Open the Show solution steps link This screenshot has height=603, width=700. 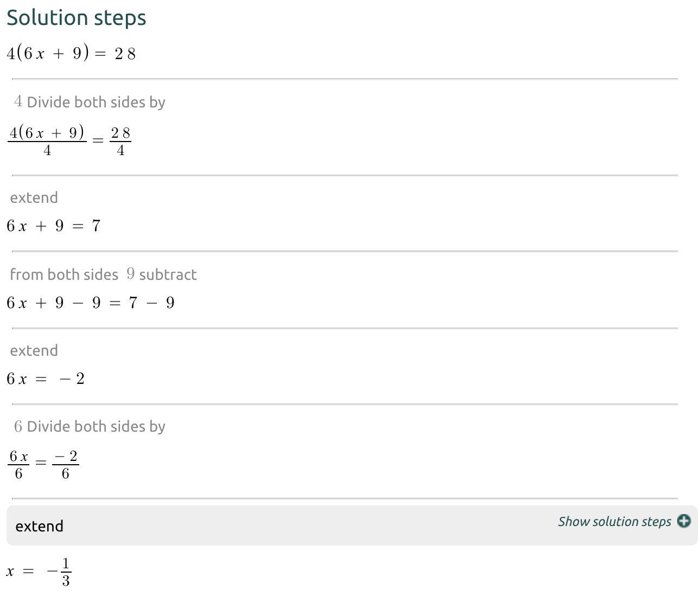pyautogui.click(x=614, y=522)
